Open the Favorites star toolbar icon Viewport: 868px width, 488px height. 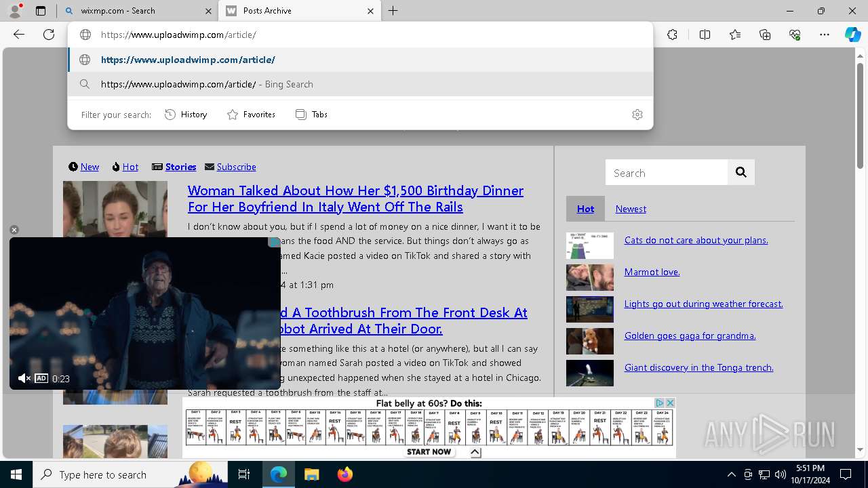[735, 35]
